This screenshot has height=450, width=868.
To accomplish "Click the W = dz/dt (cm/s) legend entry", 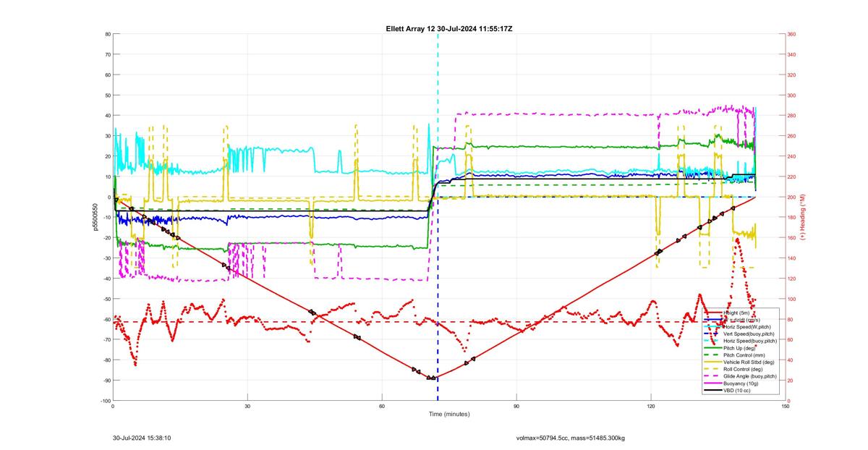I will [x=732, y=320].
